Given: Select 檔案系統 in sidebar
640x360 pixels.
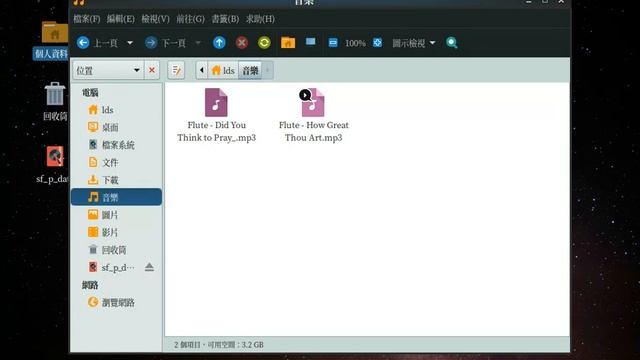Looking at the screenshot, I should point(116,145).
